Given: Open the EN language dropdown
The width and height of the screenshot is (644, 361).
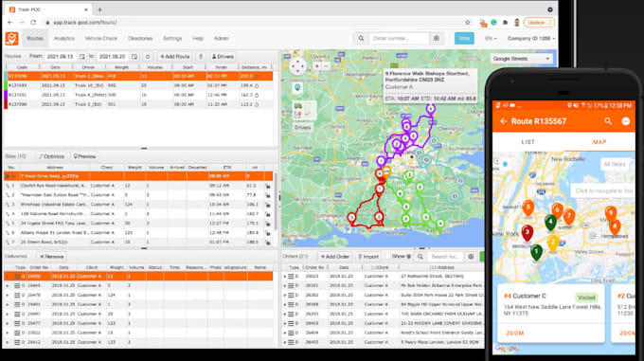Looking at the screenshot, I should pyautogui.click(x=491, y=38).
